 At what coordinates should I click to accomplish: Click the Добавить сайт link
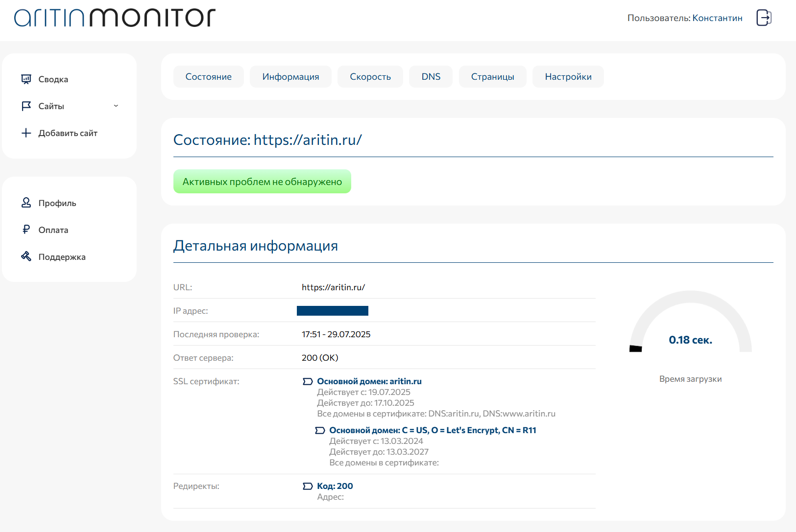point(68,133)
